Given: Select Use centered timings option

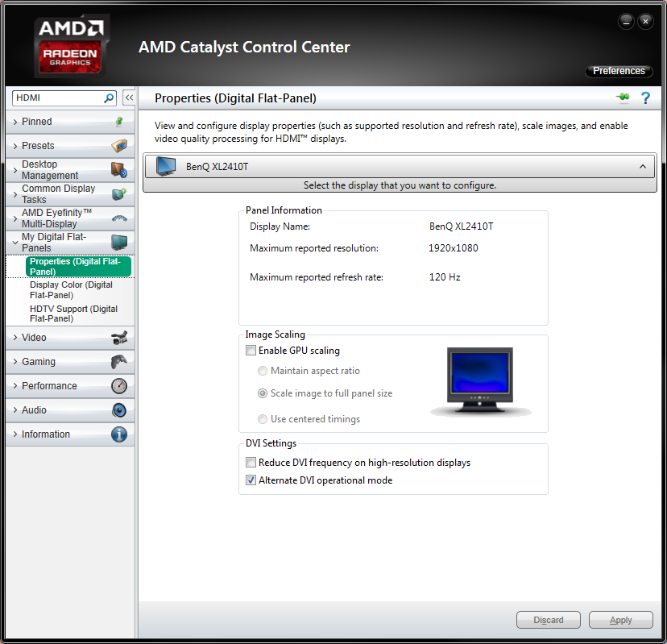Looking at the screenshot, I should click(x=263, y=419).
